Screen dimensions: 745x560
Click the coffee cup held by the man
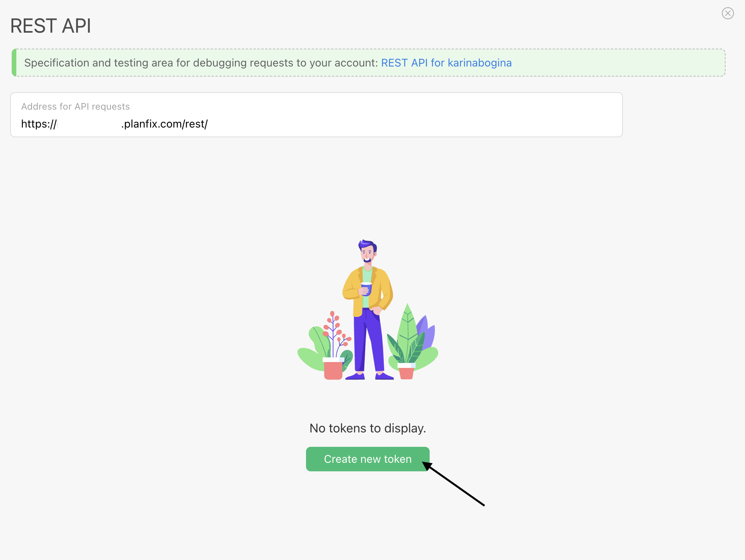coord(366,289)
